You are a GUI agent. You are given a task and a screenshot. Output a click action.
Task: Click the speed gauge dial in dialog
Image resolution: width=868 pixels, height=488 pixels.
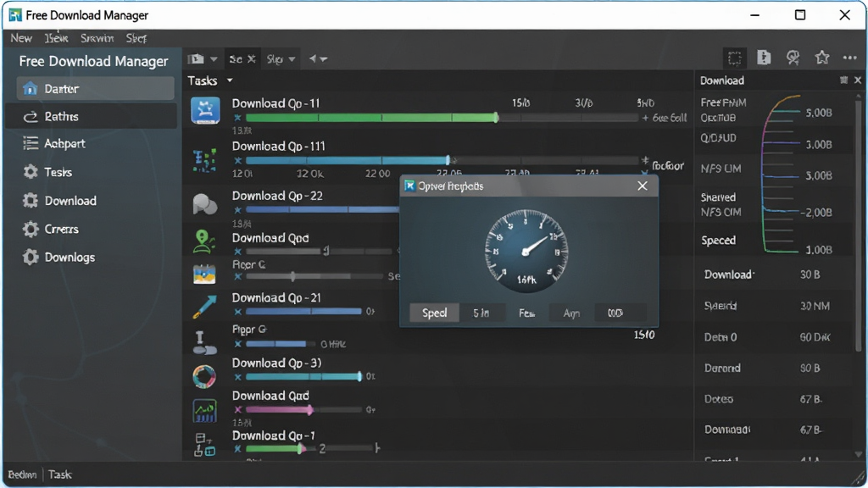click(526, 251)
